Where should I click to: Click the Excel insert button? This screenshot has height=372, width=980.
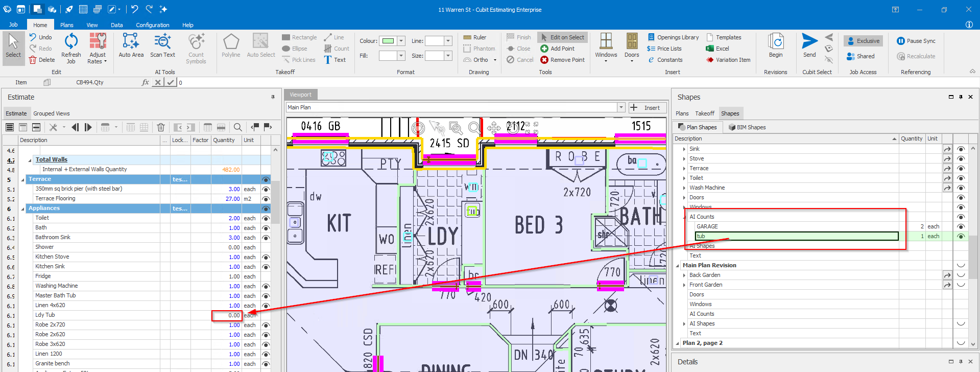pyautogui.click(x=718, y=49)
